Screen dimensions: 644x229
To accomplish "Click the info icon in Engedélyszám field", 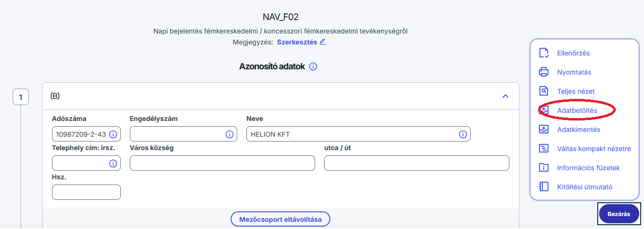I will tap(229, 134).
